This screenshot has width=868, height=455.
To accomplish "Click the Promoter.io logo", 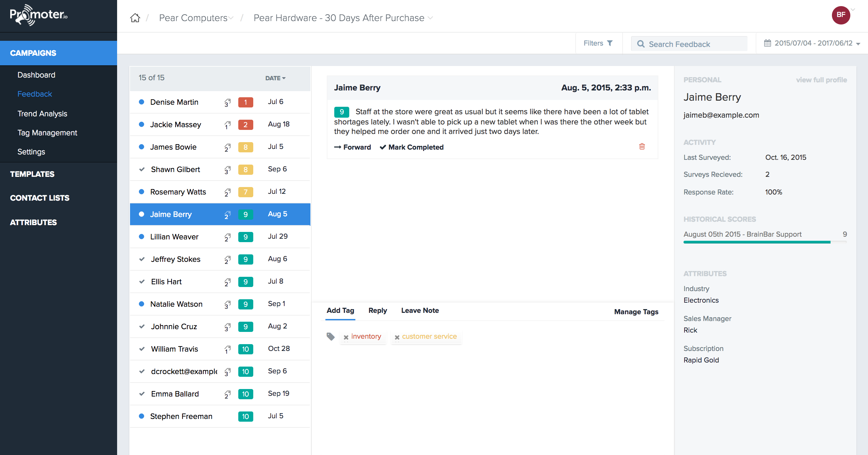I will (38, 15).
